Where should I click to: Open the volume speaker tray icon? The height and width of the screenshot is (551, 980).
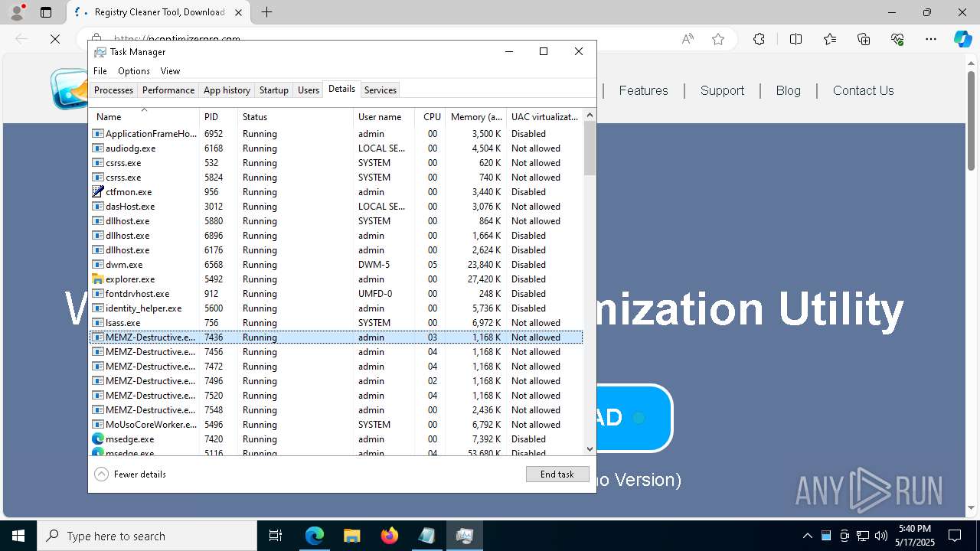(881, 536)
